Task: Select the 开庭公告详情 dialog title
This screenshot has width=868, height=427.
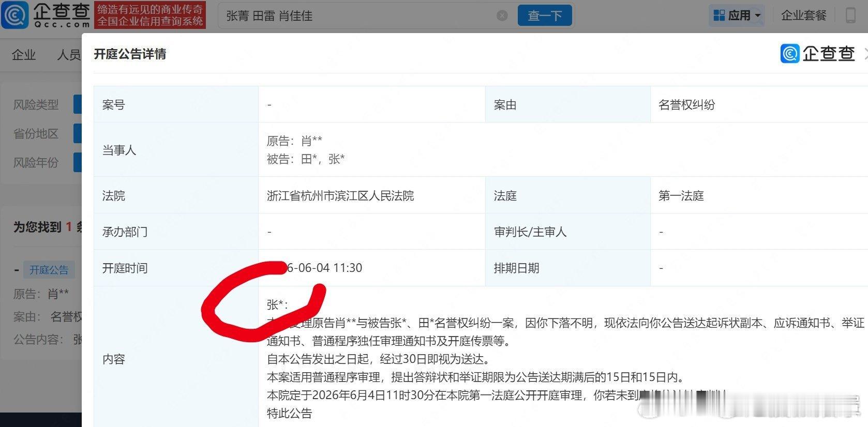Action: (130, 54)
